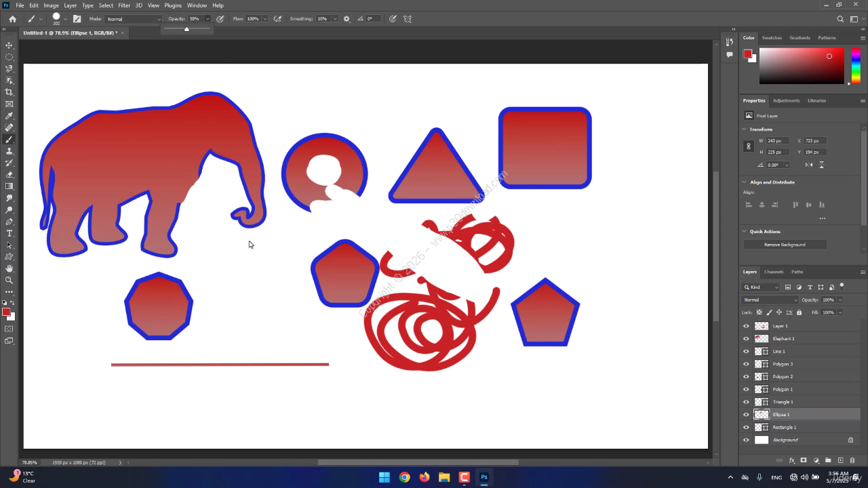Toggle visibility of Polygon 3 layer
This screenshot has height=488, width=868.
746,364
